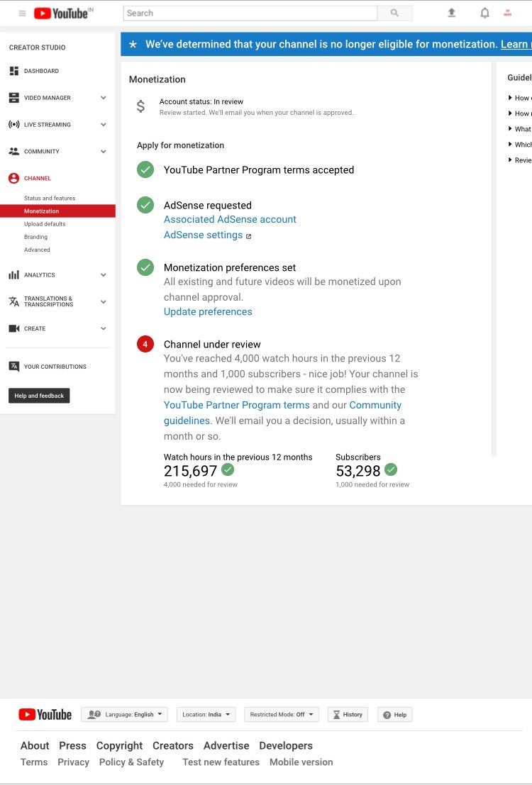Image resolution: width=532 pixels, height=785 pixels.
Task: Open the Advertise footer link
Action: pos(226,745)
